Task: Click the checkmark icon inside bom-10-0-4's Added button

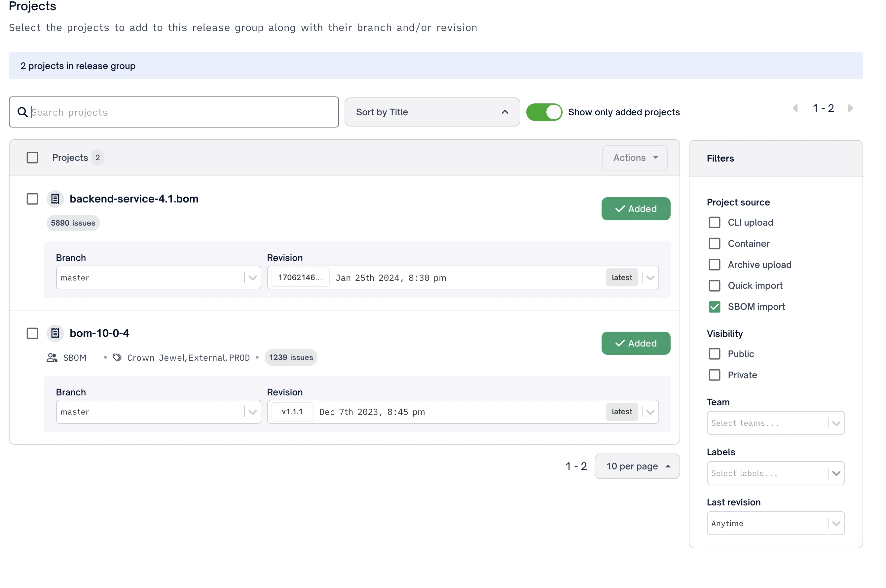Action: click(x=620, y=343)
